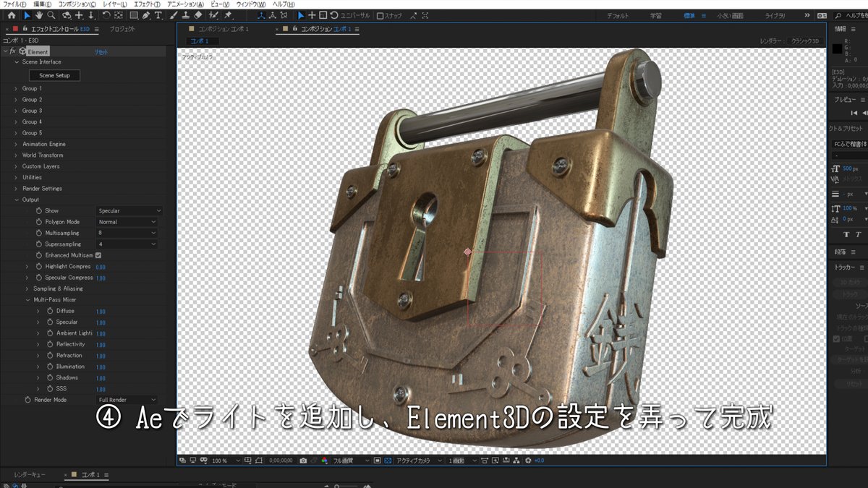Open the ウィンドウ(W) menu

(x=251, y=4)
